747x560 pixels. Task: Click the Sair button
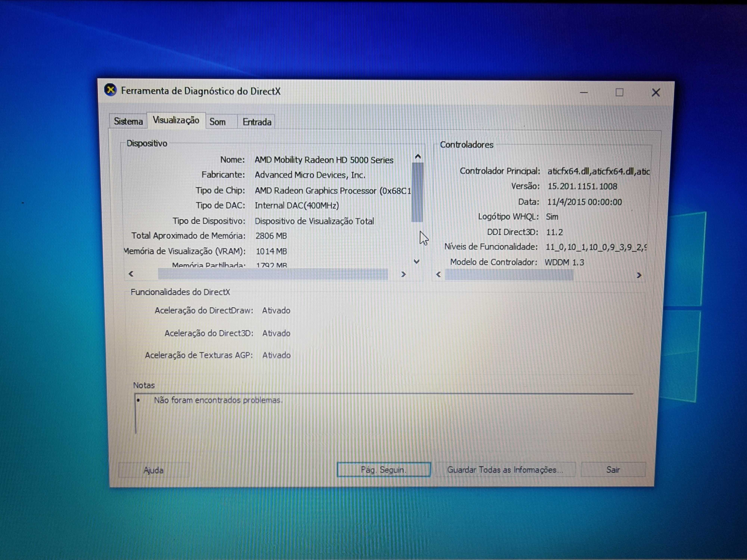613,469
